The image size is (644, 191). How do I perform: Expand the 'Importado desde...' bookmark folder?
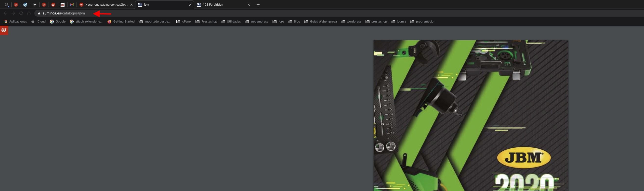155,22
